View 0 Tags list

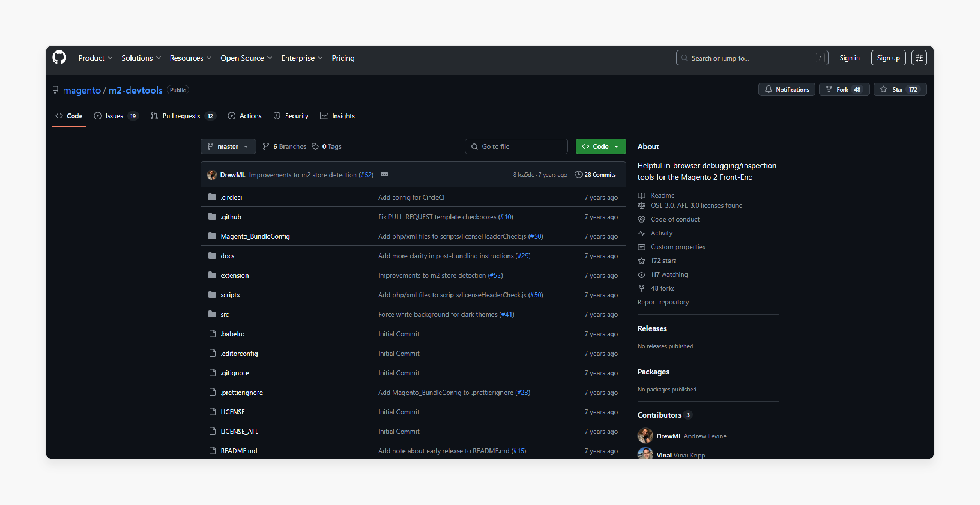(327, 147)
